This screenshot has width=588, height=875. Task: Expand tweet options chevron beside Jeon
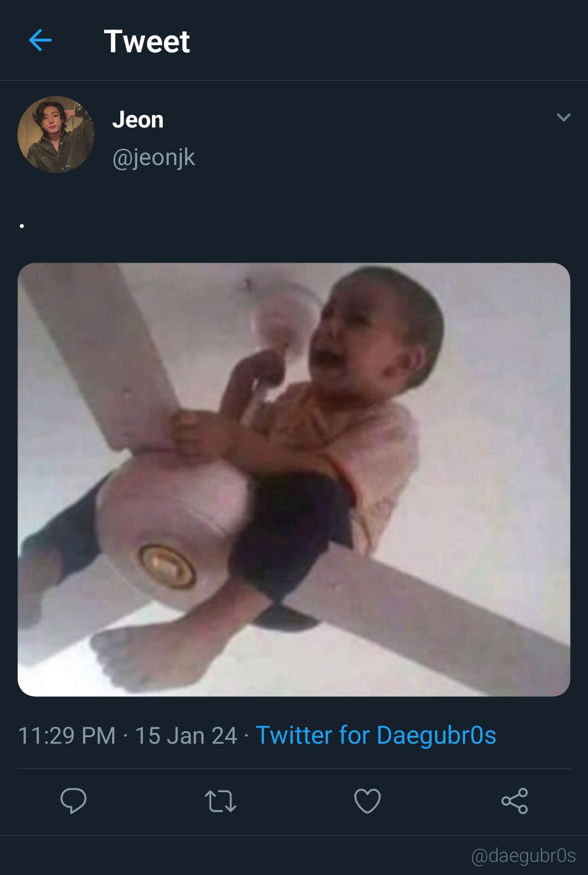coord(563,117)
